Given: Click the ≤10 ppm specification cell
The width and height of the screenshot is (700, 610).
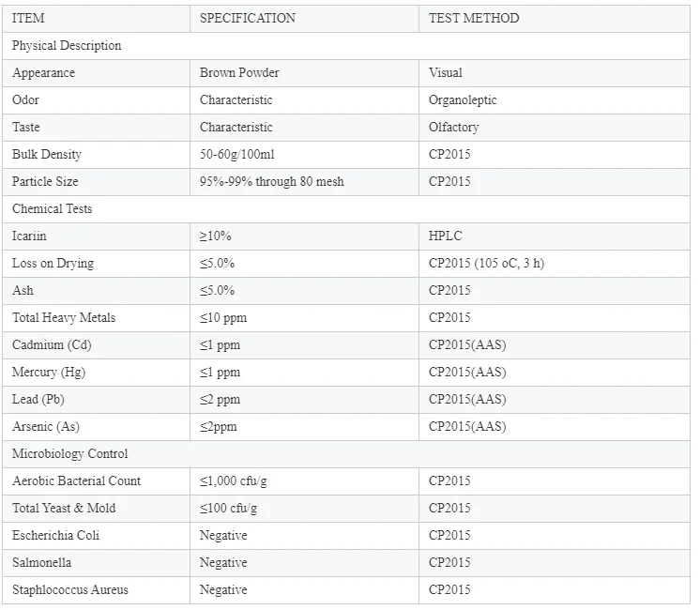Looking at the screenshot, I should point(223,317).
